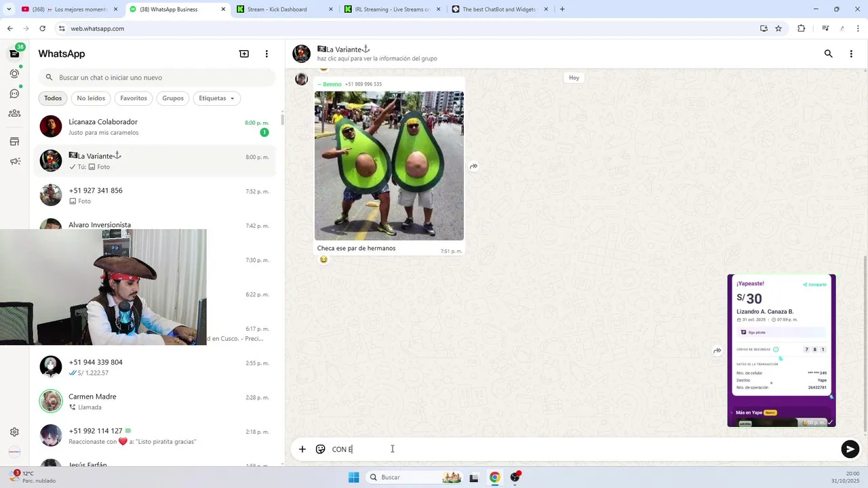Screen dimensions: 868x488
Task: Forward the Yape receipt image
Action: pyautogui.click(x=717, y=350)
